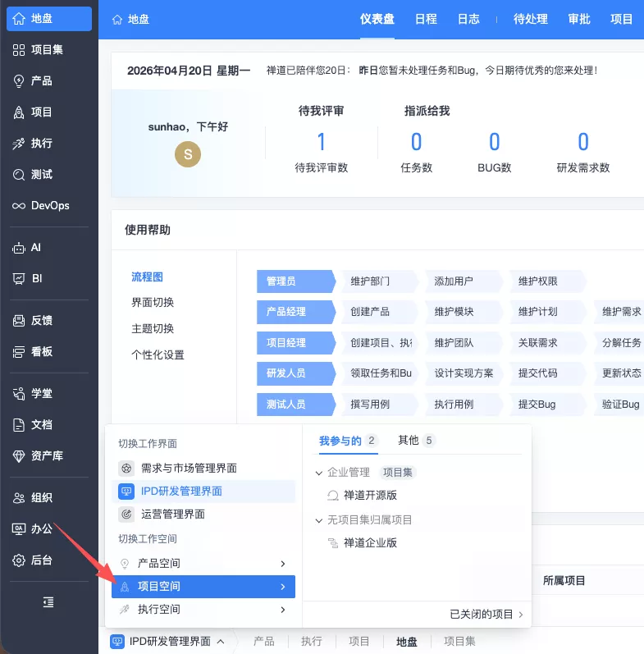Expand 产品空间 submenu
Screen dimensions: 644x654
click(203, 564)
